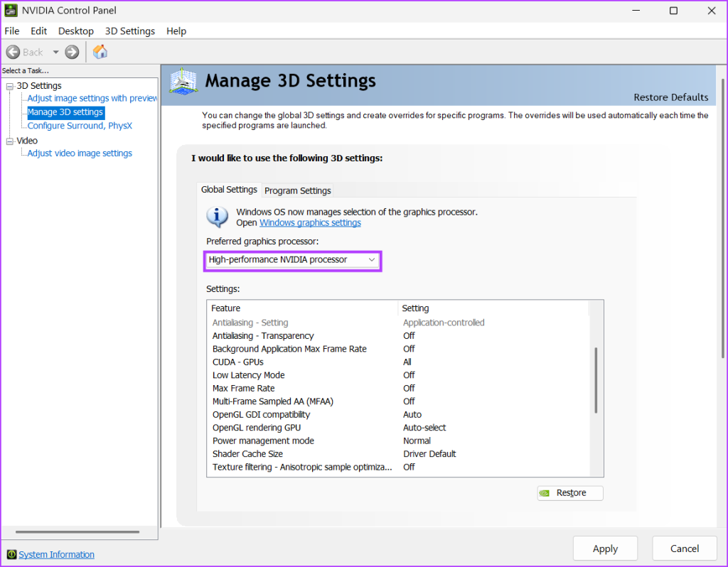Click the Back arrow icon
Screen dimensions: 728x567
13,52
